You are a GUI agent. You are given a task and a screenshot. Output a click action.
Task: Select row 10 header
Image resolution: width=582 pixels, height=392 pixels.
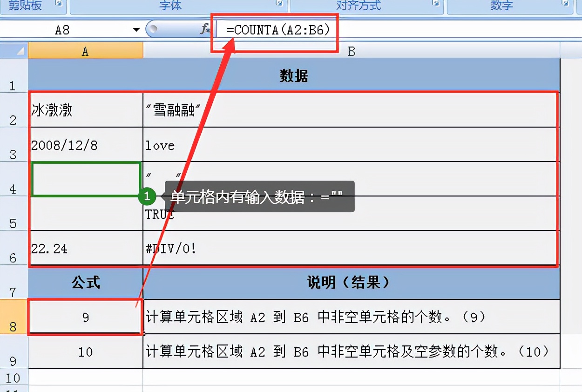[x=14, y=377]
